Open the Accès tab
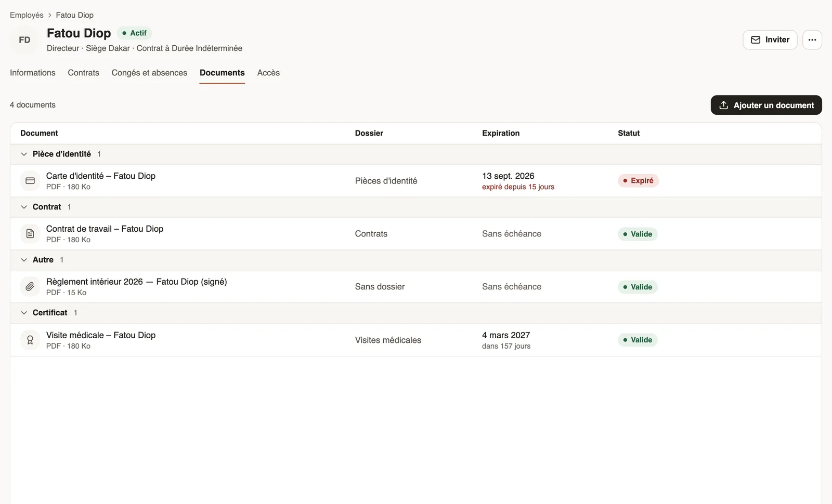The width and height of the screenshot is (832, 504). (x=268, y=73)
